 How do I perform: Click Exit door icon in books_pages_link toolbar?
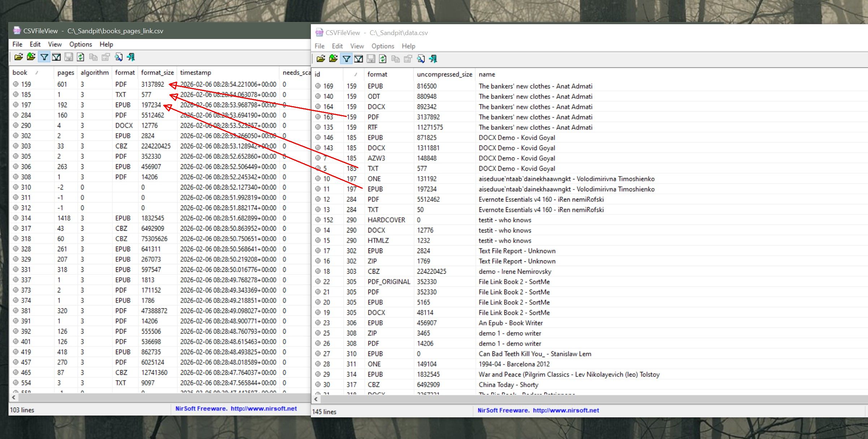131,57
